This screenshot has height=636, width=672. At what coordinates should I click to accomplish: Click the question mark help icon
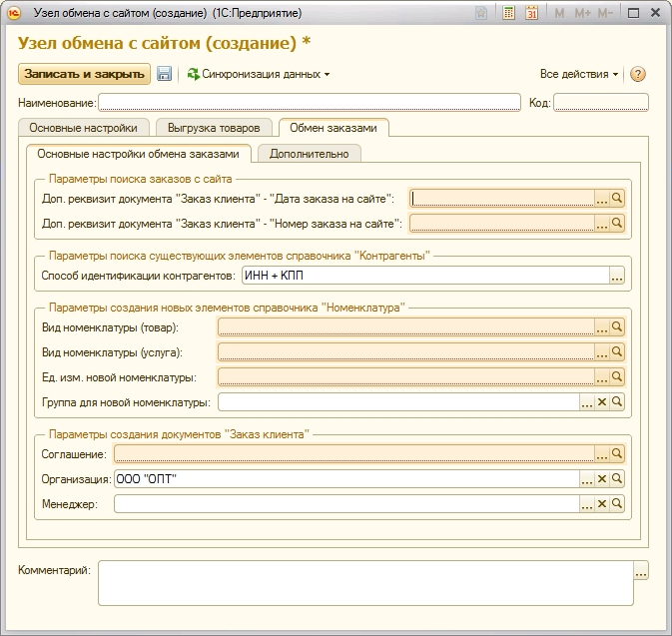[638, 74]
